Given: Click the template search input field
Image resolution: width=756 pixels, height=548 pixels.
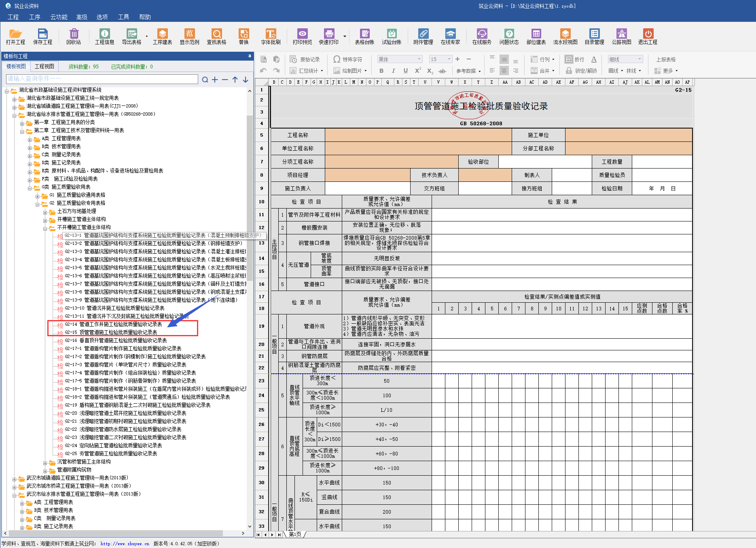Looking at the screenshot, I should 102,79.
